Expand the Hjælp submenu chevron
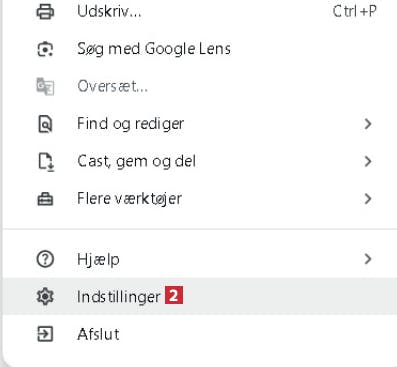This screenshot has height=367, width=397. point(368,259)
